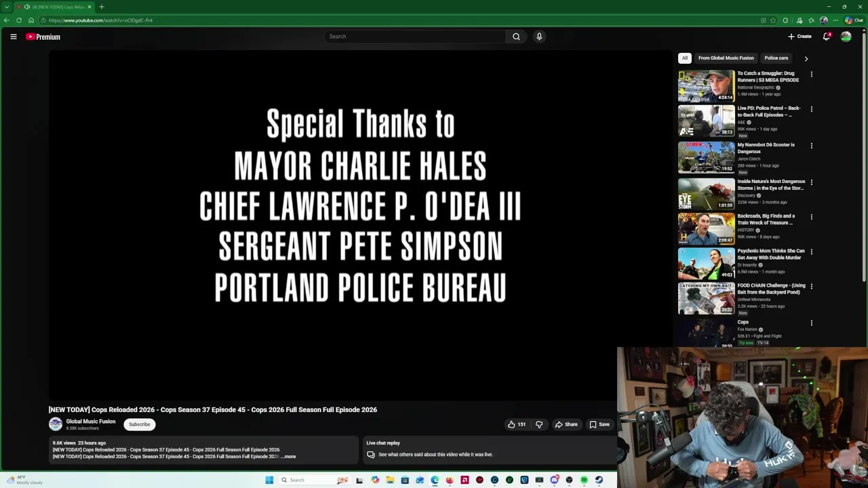Close the Cops Reloaded browser tab
Screen dimensions: 868x488
click(x=90, y=7)
